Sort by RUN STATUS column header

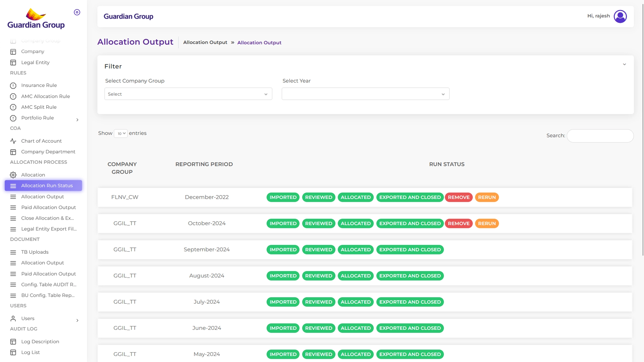[447, 164]
